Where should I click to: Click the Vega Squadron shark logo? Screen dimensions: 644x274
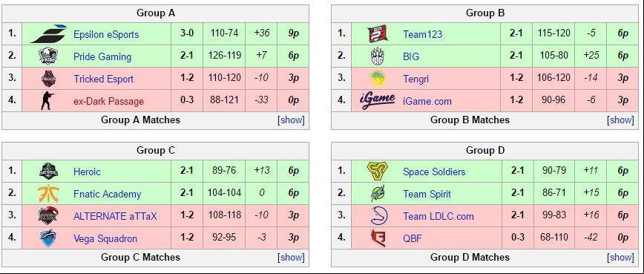(x=48, y=238)
